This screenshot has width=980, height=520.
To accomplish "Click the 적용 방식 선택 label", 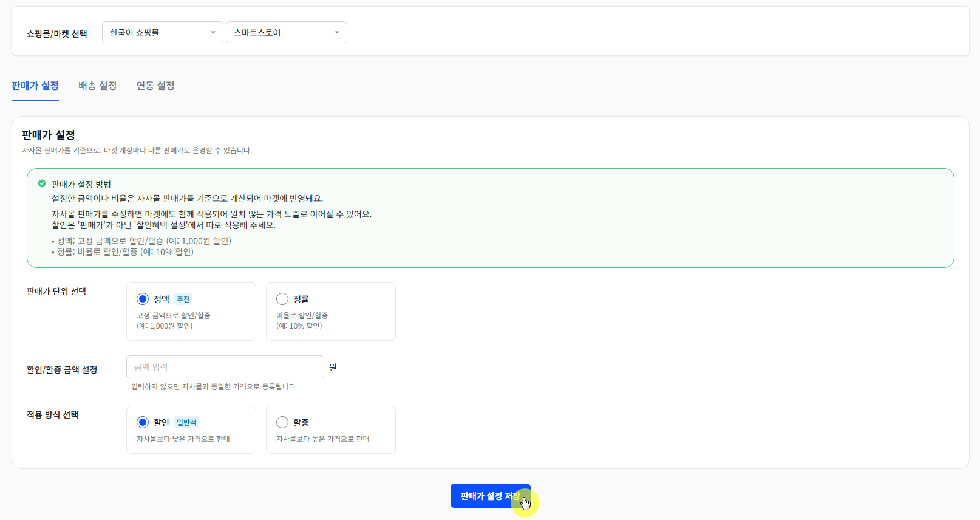I will click(52, 414).
